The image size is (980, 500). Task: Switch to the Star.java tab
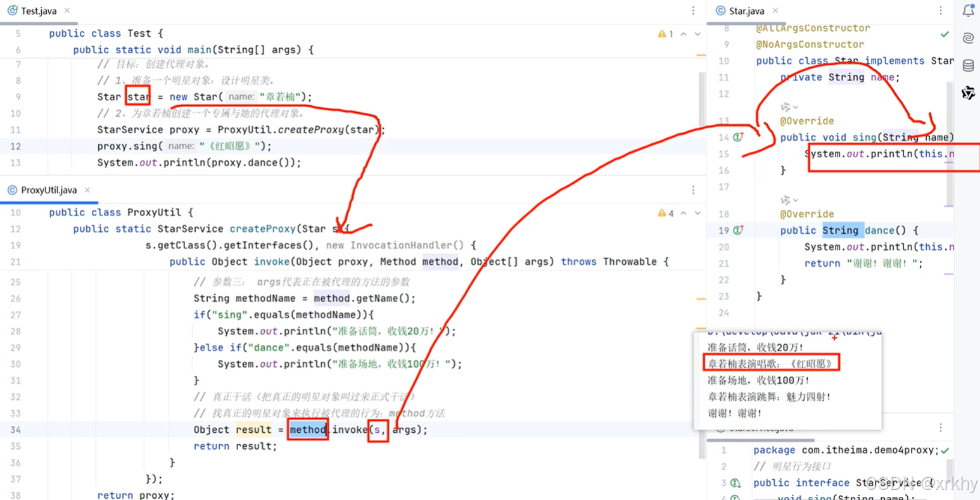pyautogui.click(x=746, y=11)
